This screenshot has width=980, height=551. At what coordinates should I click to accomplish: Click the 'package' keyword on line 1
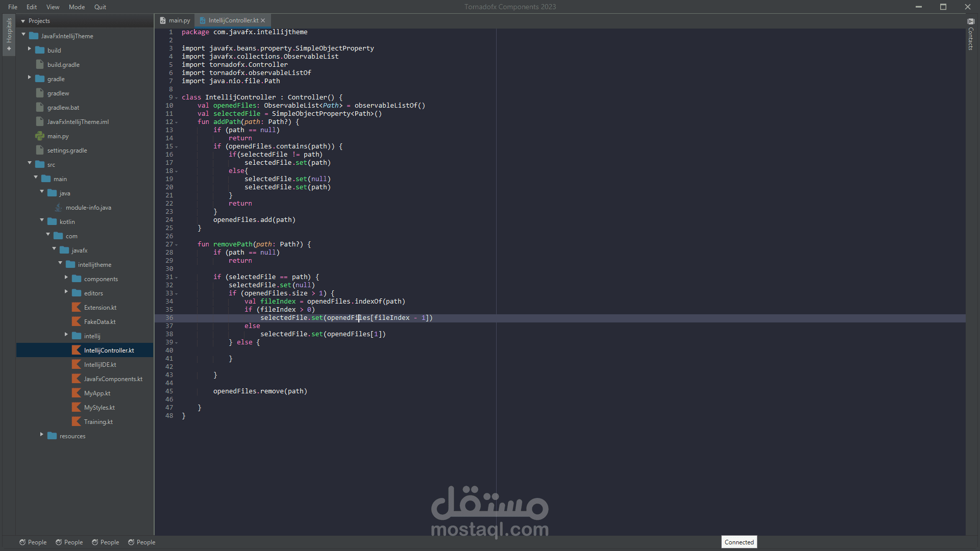195,32
